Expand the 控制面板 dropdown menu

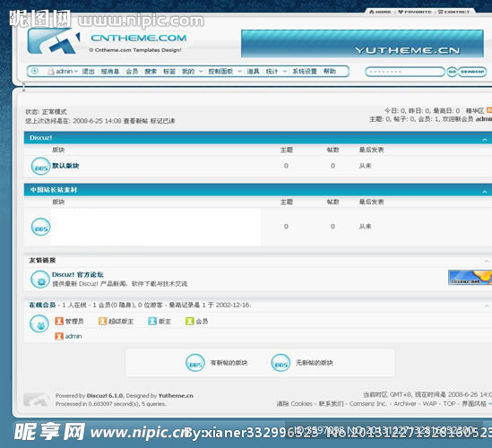coord(225,72)
